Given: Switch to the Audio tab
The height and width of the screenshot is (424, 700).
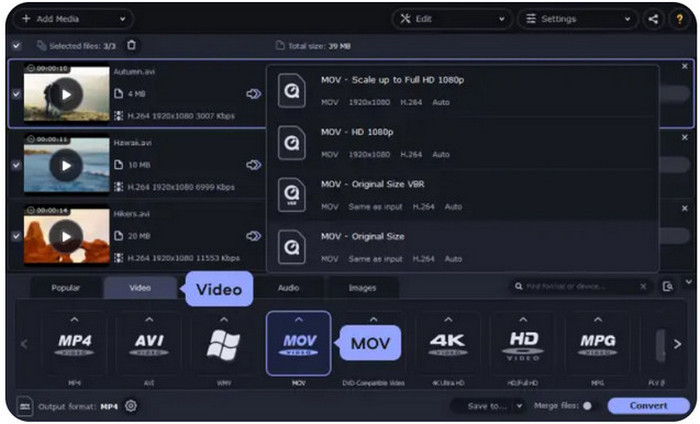Looking at the screenshot, I should [288, 288].
